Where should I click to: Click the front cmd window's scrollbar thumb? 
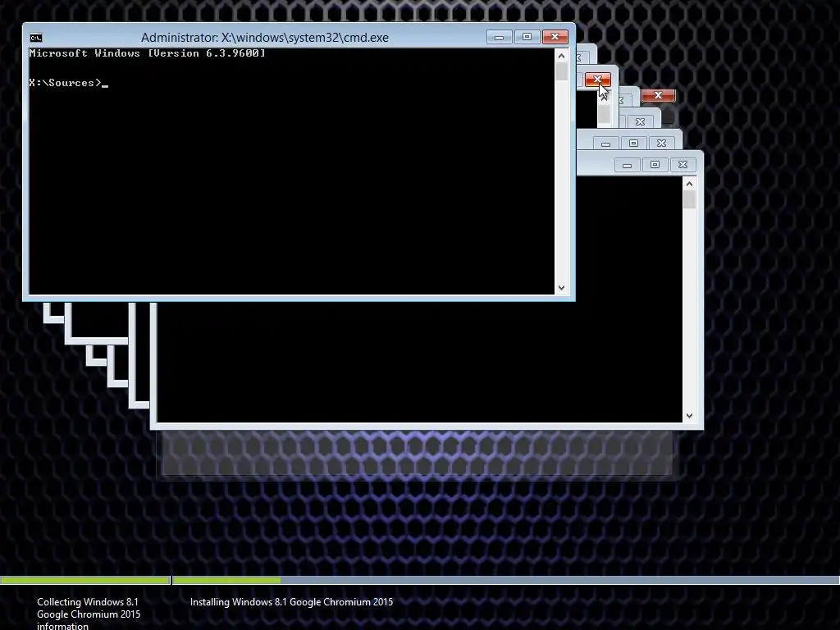tap(561, 72)
